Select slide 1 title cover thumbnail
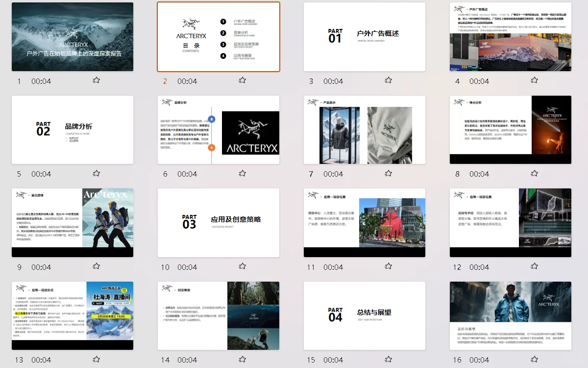588x368 pixels. coord(73,37)
